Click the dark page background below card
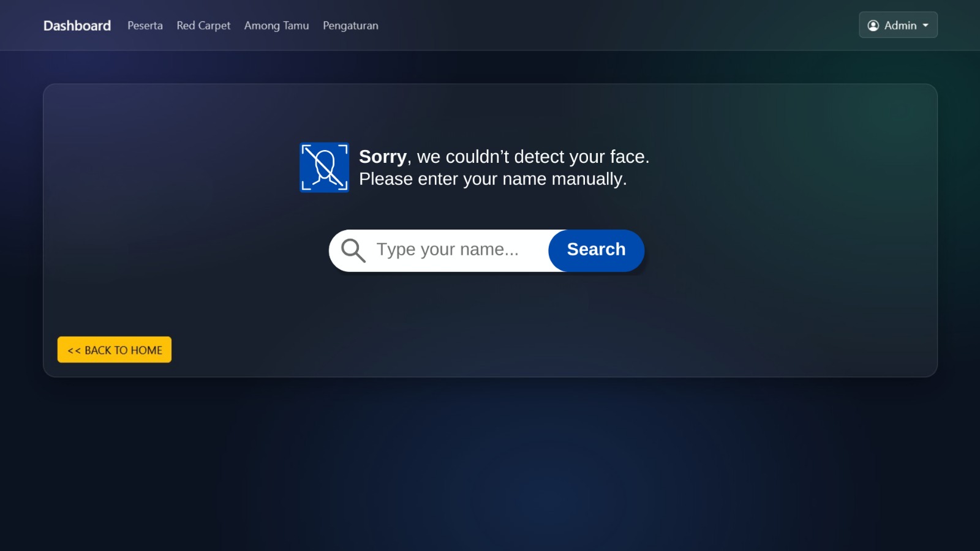 (x=490, y=465)
